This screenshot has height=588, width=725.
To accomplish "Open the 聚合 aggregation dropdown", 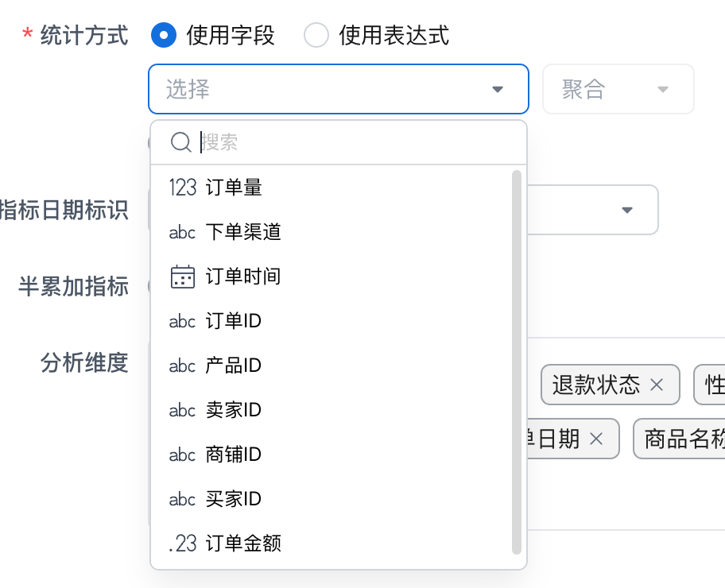I will click(x=618, y=89).
